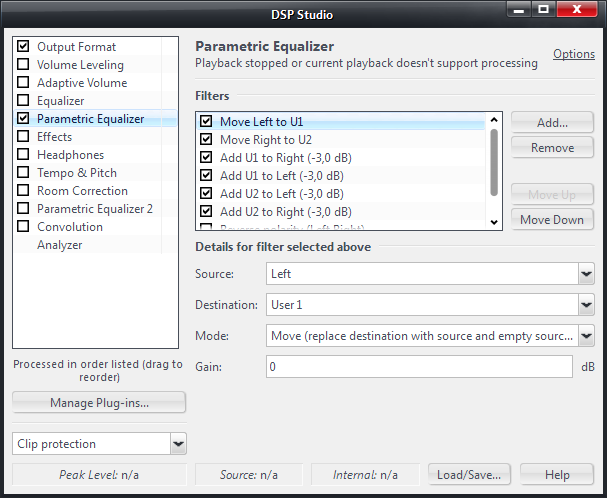Open Manage Plug-ins...
The width and height of the screenshot is (607, 498).
pos(99,403)
